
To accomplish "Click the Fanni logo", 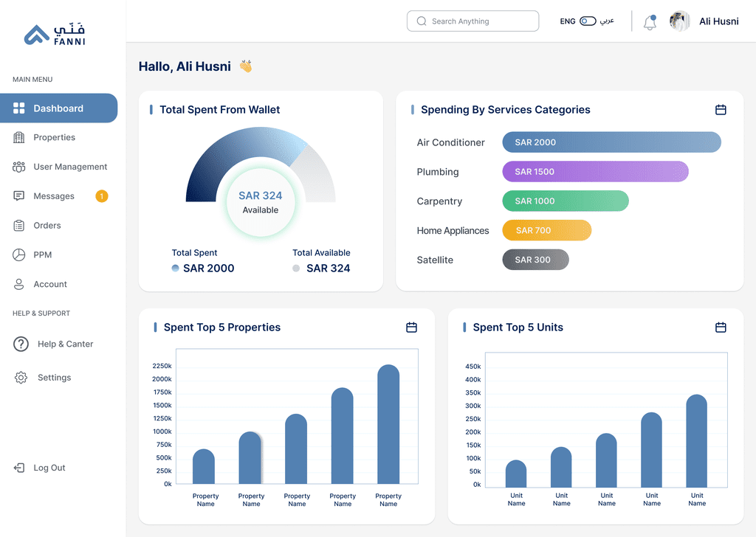I will click(55, 34).
